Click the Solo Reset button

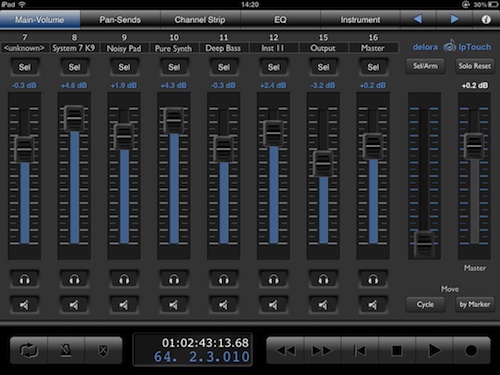tap(475, 66)
